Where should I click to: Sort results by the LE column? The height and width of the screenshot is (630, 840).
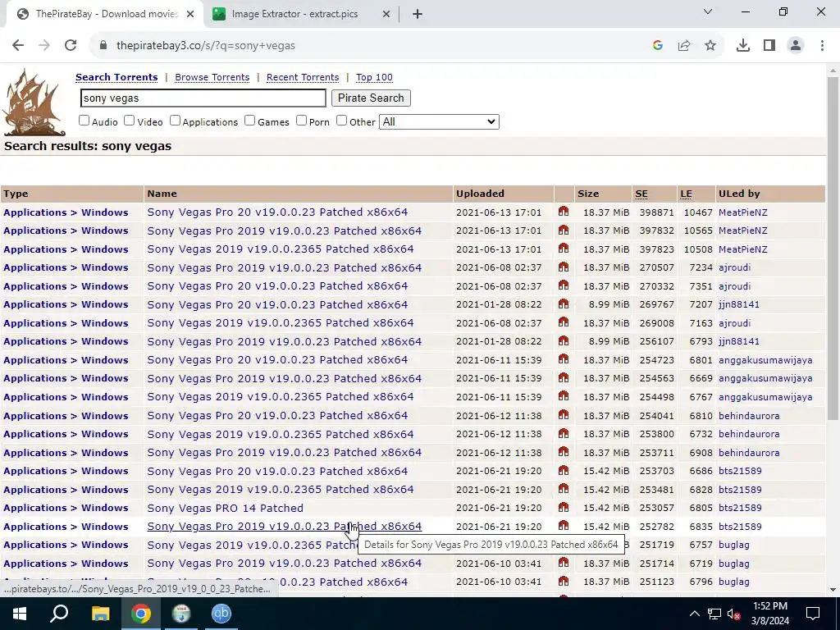[687, 194]
